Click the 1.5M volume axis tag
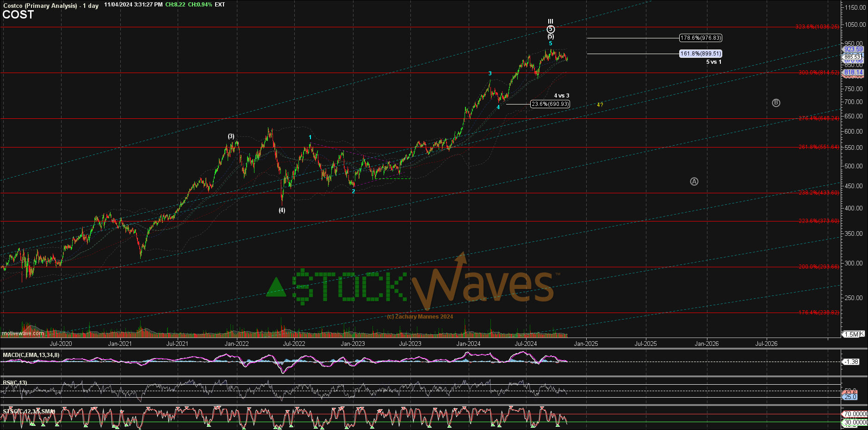 pyautogui.click(x=851, y=334)
